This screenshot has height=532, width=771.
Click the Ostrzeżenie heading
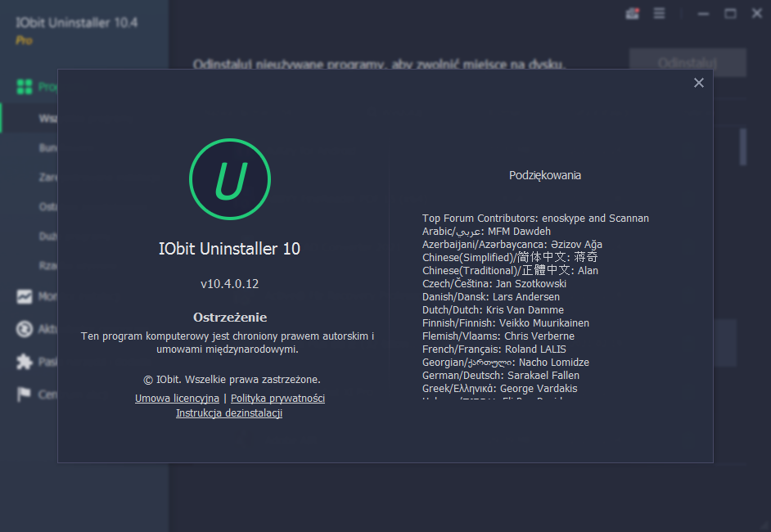230,318
